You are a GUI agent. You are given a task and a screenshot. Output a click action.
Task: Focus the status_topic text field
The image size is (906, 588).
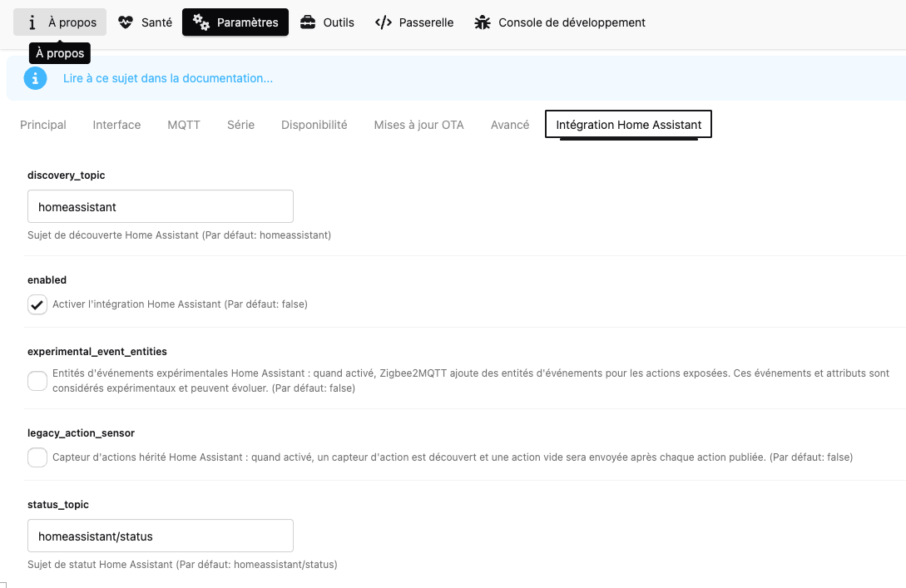click(161, 536)
